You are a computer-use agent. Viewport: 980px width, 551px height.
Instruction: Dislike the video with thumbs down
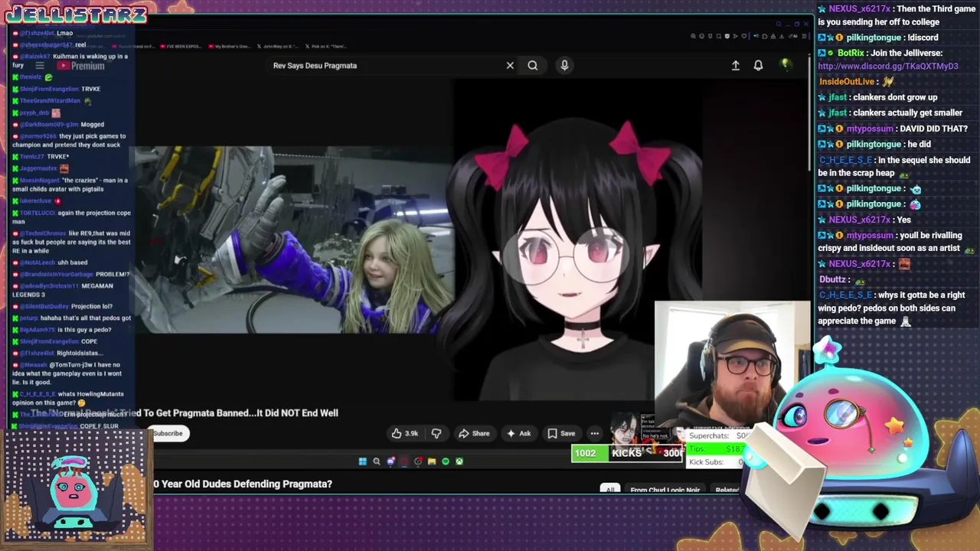[x=436, y=433]
